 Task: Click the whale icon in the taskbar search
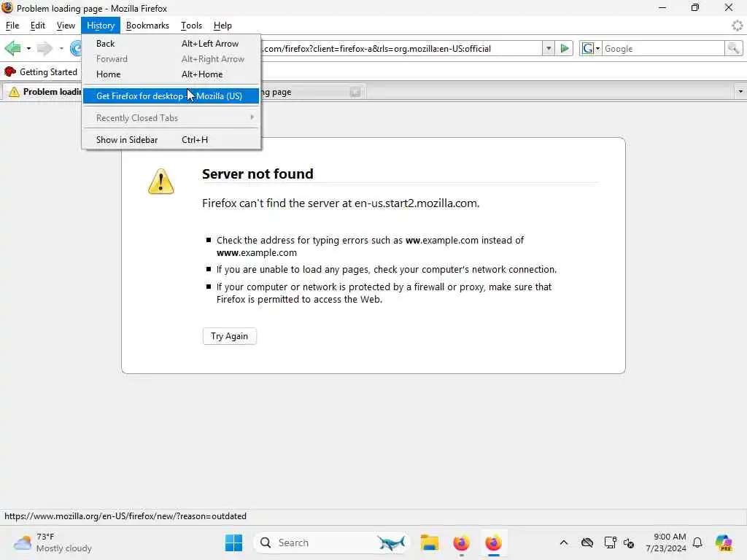pyautogui.click(x=391, y=542)
